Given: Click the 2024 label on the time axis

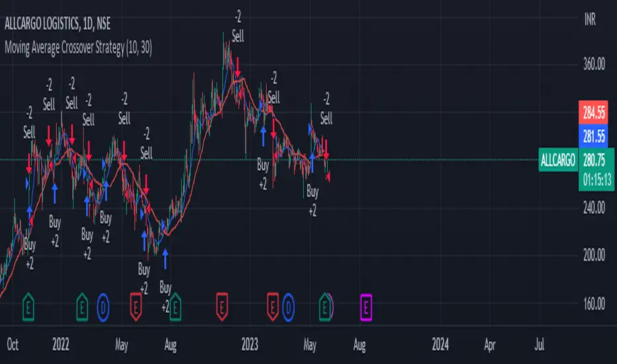Looking at the screenshot, I should pos(440,345).
